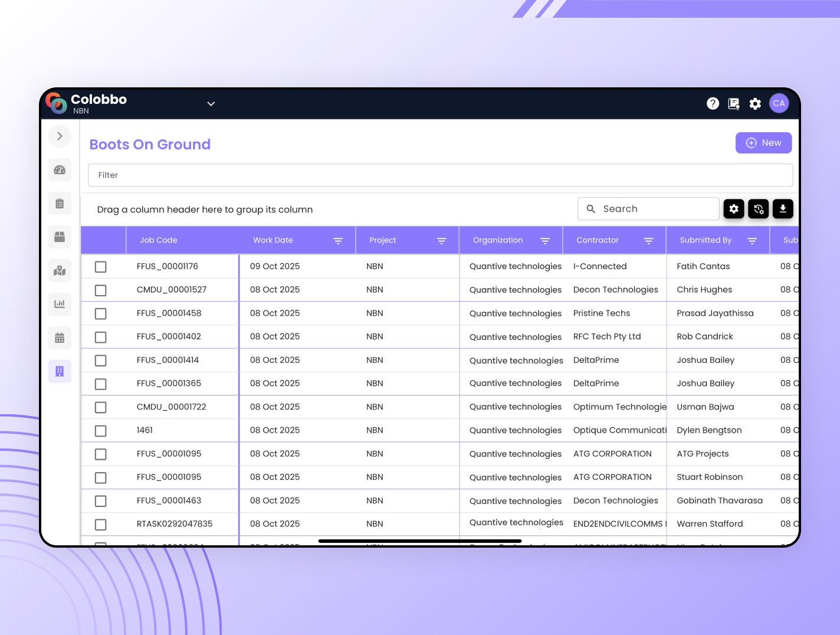The height and width of the screenshot is (635, 840).
Task: Expand the sidebar with chevron arrow
Action: (x=60, y=136)
